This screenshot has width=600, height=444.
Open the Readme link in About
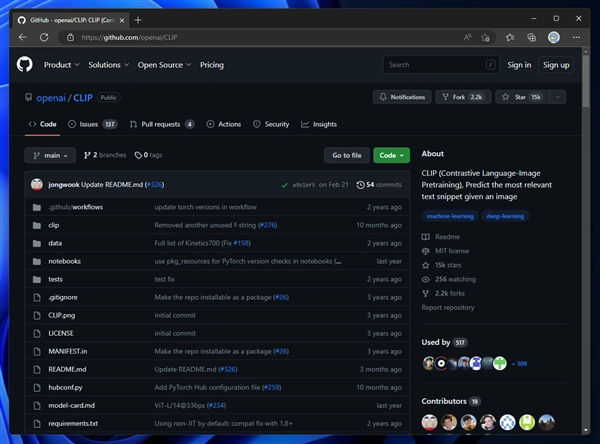pos(440,237)
